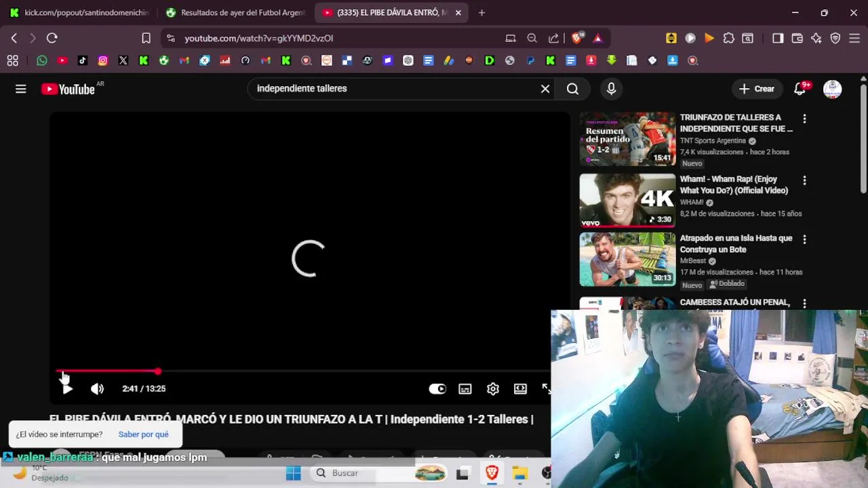This screenshot has height=488, width=868.
Task: Go to YouTube home via the logo
Action: point(68,89)
